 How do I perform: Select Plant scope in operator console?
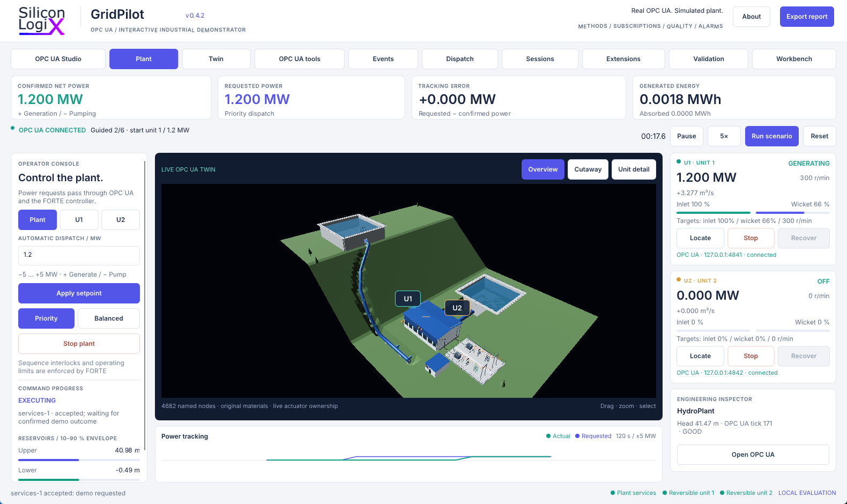point(38,220)
